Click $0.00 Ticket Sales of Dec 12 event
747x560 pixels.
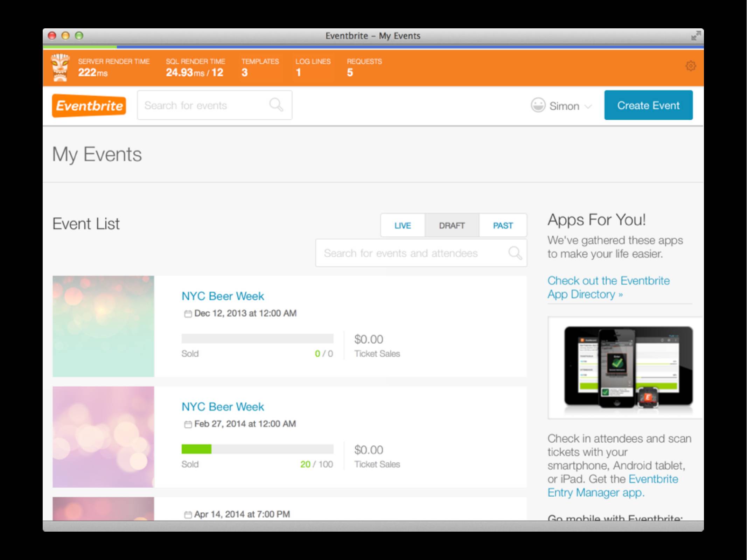(377, 346)
